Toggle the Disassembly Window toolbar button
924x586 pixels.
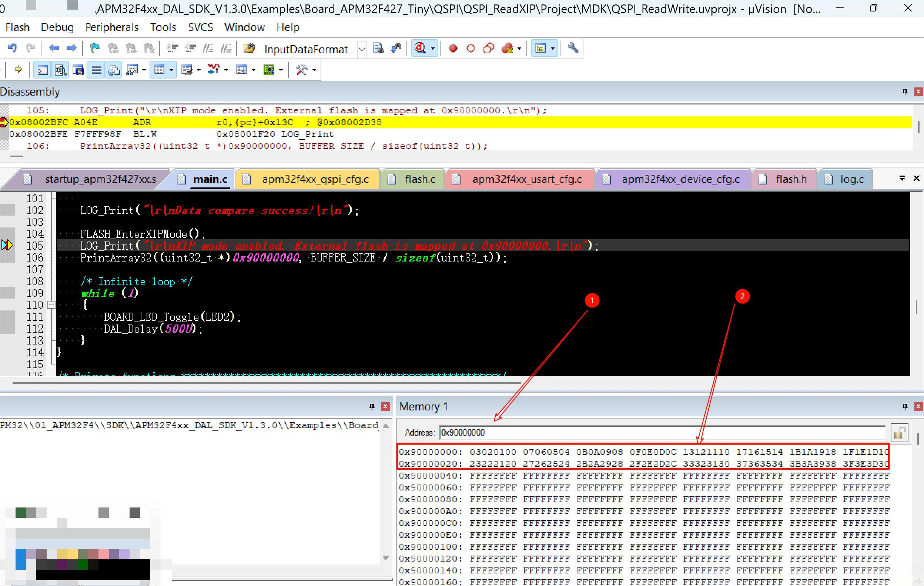[x=60, y=70]
